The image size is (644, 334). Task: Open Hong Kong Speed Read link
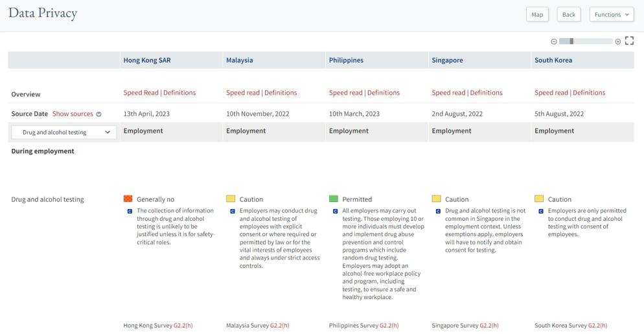tap(141, 93)
